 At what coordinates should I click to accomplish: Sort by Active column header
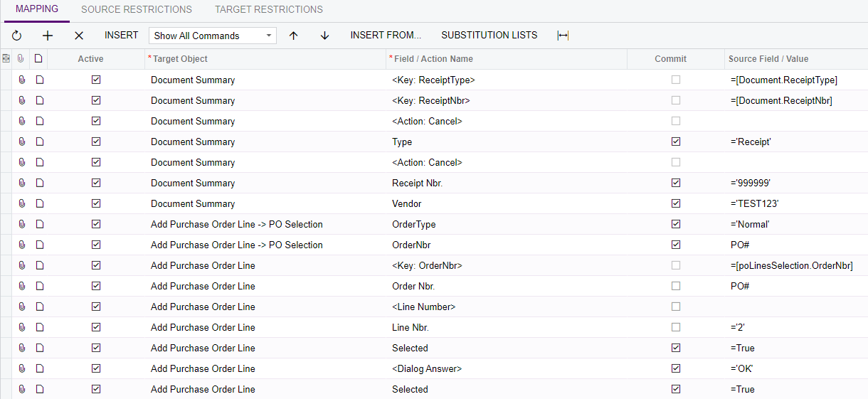(90, 59)
